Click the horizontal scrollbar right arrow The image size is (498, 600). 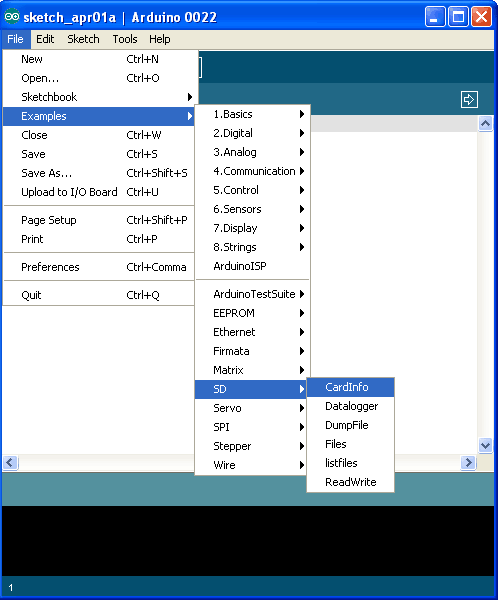(468, 462)
